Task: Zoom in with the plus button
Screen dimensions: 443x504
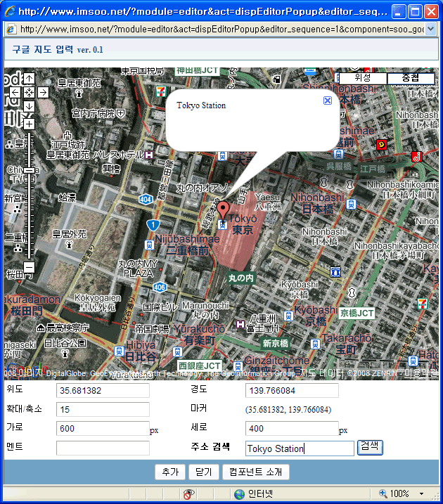Action: [30, 124]
